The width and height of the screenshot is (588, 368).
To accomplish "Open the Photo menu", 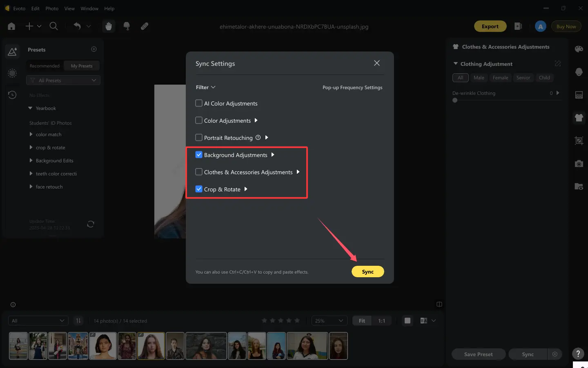I will tap(52, 8).
